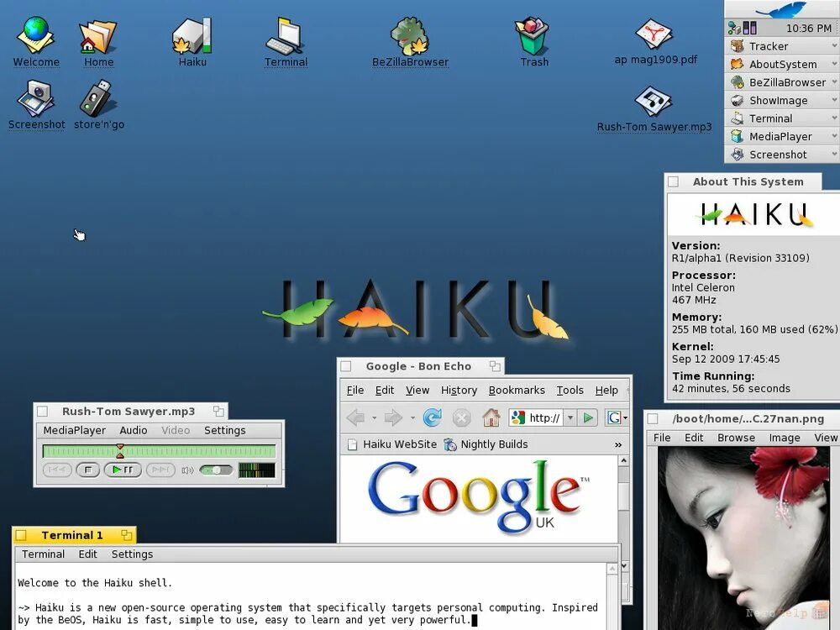The image size is (840, 630).
Task: Open the Nightly Builds bookmark
Action: click(486, 444)
